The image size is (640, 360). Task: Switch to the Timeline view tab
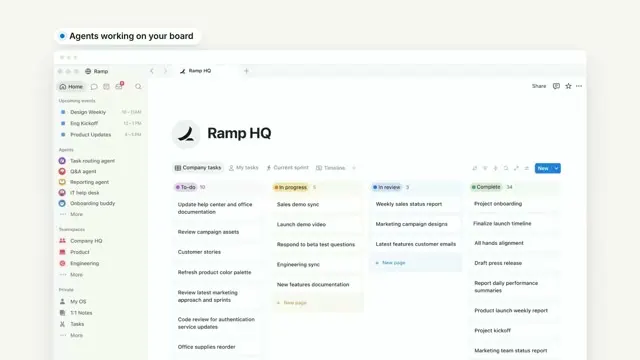331,168
